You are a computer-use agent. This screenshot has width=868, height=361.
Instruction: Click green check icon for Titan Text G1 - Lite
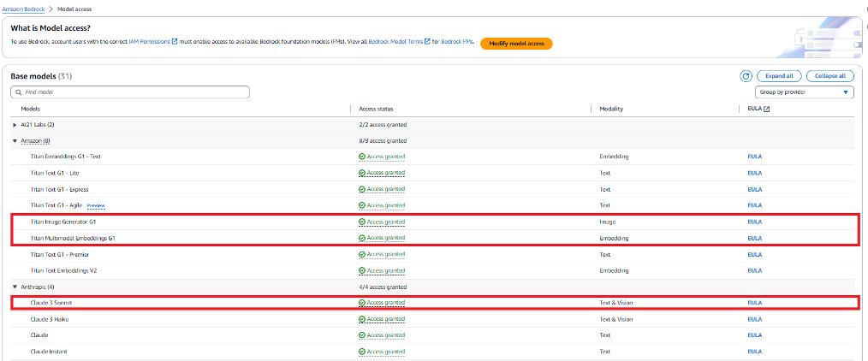362,173
